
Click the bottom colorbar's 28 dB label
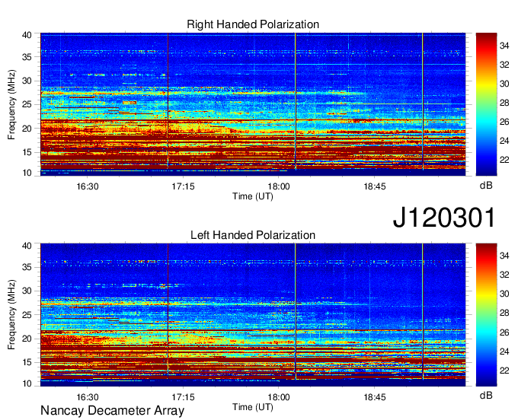504,313
